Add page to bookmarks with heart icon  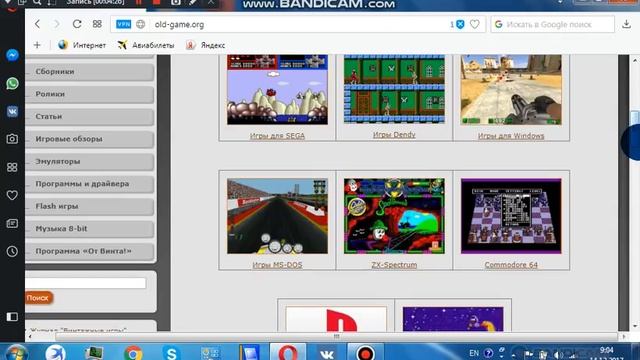[474, 24]
